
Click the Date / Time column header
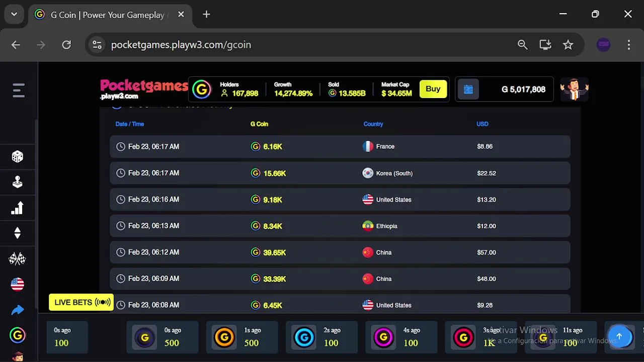point(130,124)
